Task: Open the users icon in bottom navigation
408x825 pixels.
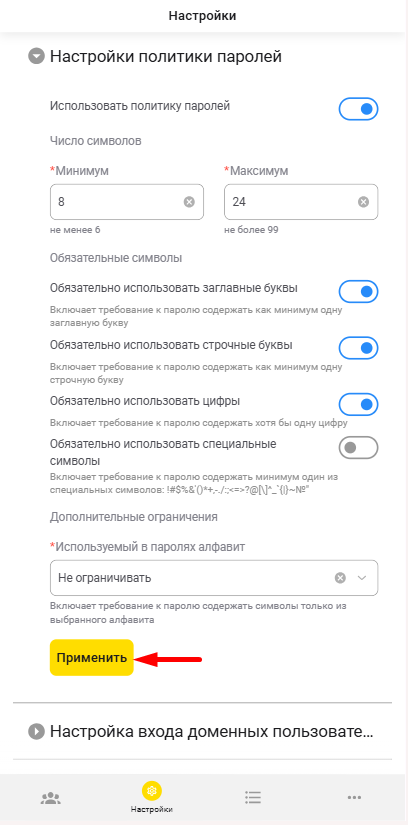Action: click(x=51, y=798)
